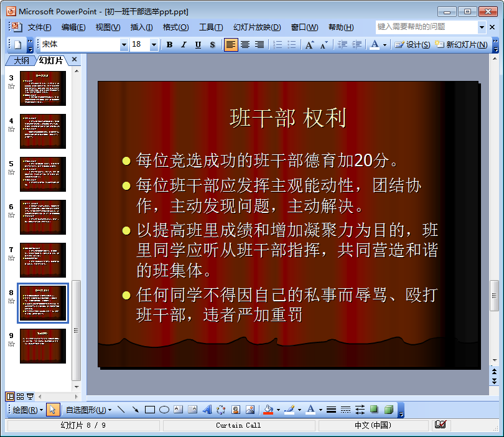Viewport: 504px width, 437px height.
Task: Switch to the 幻灯片 slides tab
Action: pyautogui.click(x=51, y=60)
